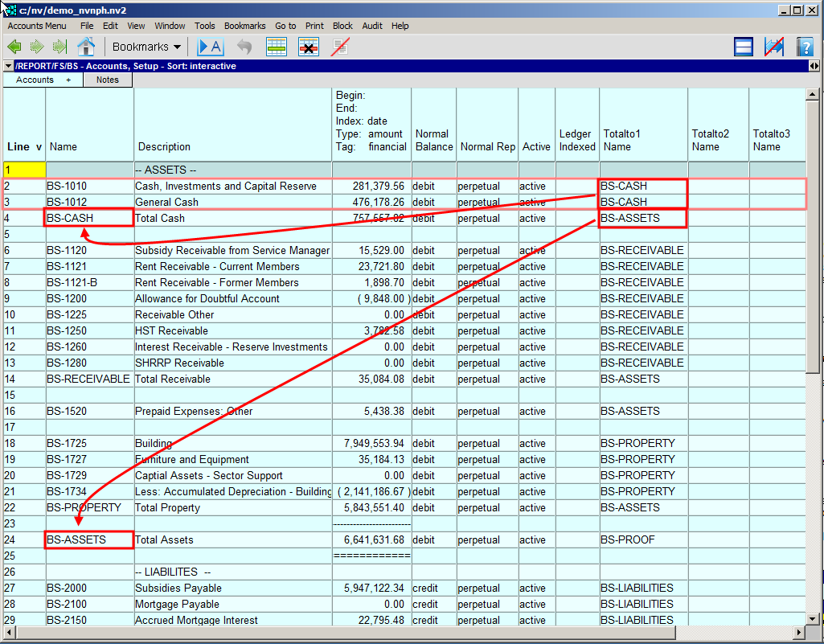
Task: Click the green back arrow icon
Action: coord(14,47)
